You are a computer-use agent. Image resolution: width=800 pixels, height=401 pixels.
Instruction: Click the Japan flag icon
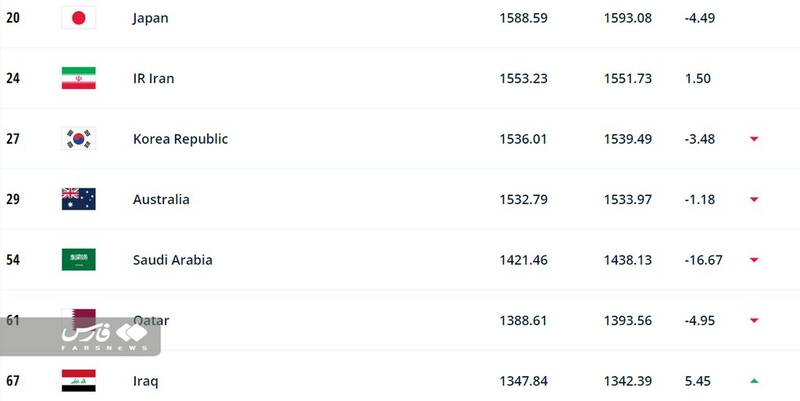(78, 18)
